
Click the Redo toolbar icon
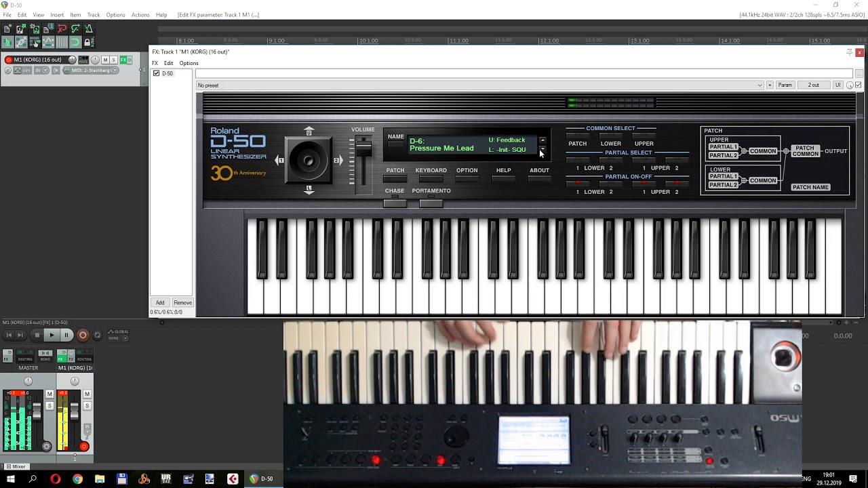tap(75, 28)
